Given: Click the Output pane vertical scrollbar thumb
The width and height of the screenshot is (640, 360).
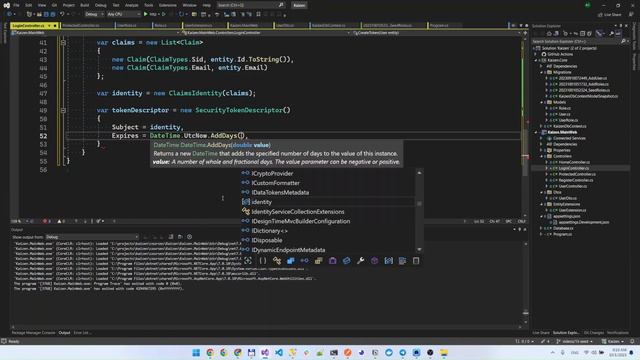Looking at the screenshot, I should pyautogui.click(x=525, y=313).
